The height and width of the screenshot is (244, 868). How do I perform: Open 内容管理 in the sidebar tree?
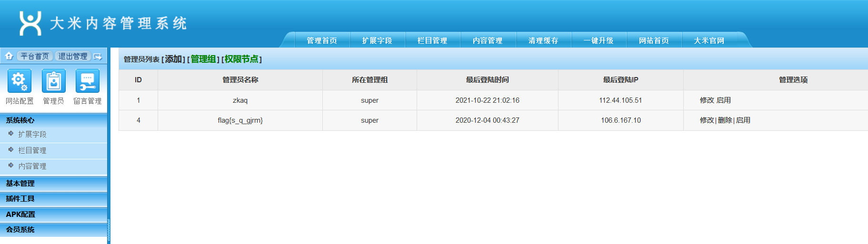click(32, 166)
